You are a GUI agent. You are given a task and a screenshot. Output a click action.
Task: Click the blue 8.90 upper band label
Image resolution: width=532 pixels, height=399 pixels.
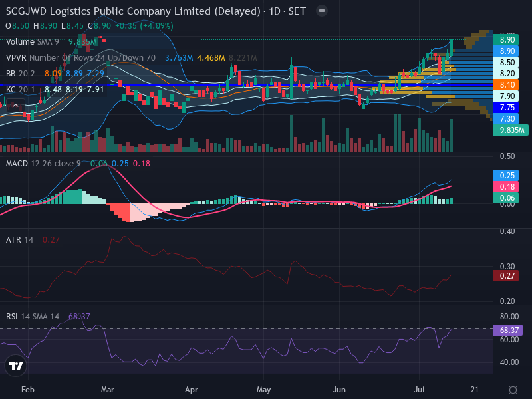[x=506, y=51]
